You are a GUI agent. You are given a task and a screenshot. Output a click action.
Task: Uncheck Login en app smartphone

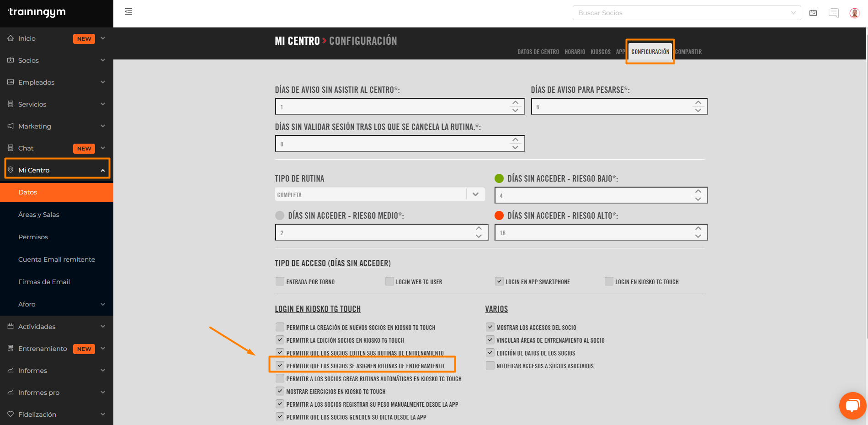[499, 281]
